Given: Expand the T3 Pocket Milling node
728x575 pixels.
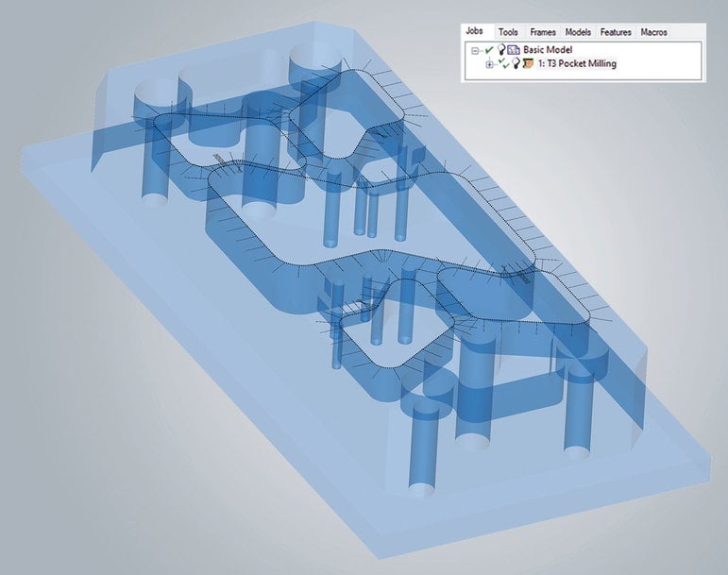Looking at the screenshot, I should pyautogui.click(x=489, y=64).
